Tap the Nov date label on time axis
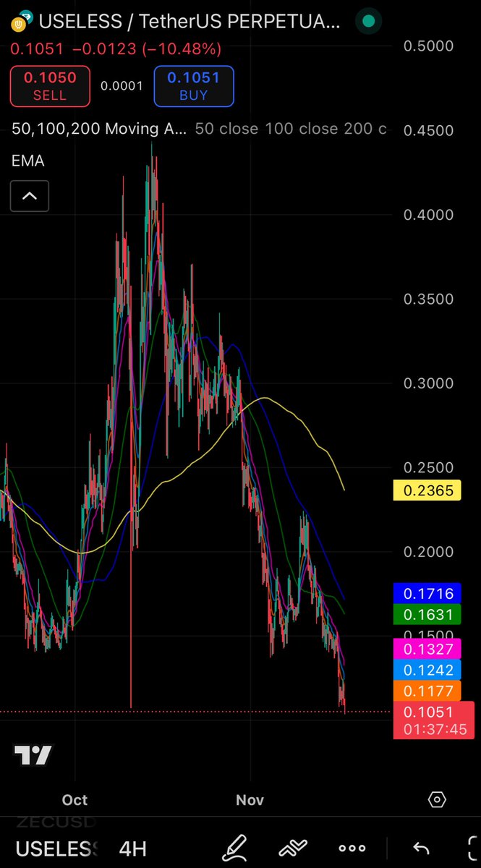This screenshot has height=868, width=481. click(x=250, y=800)
